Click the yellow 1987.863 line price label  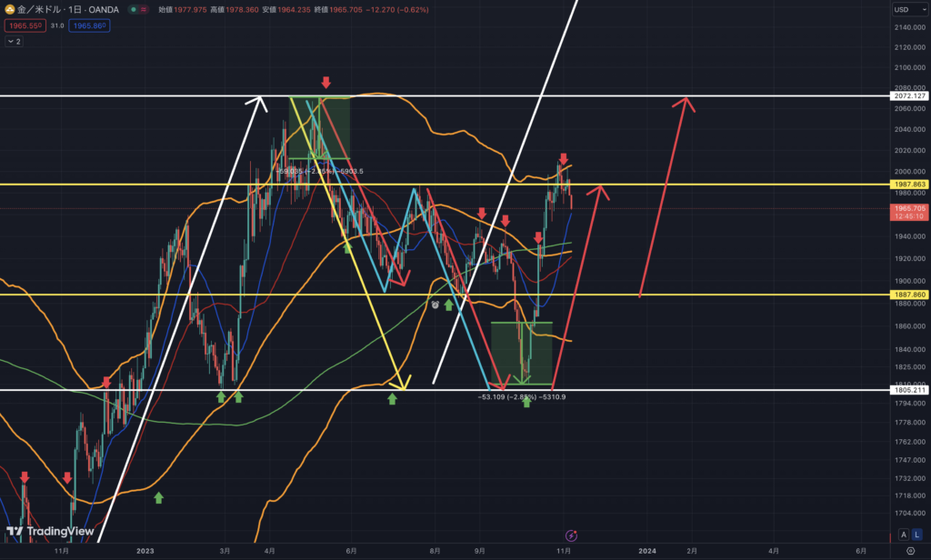point(909,185)
